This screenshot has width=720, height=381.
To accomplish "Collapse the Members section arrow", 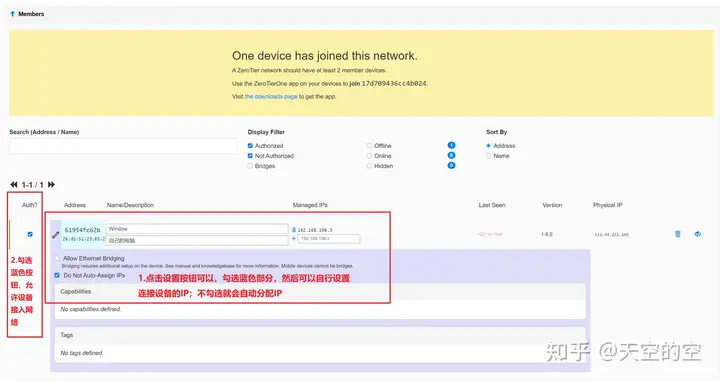I will coord(12,14).
